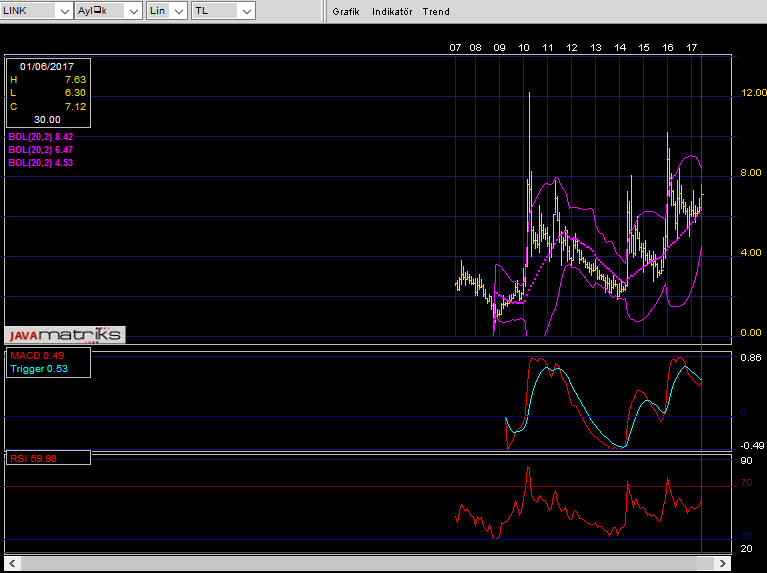The image size is (767, 573).
Task: Click the scrollbar left arrow
Action: [12, 563]
